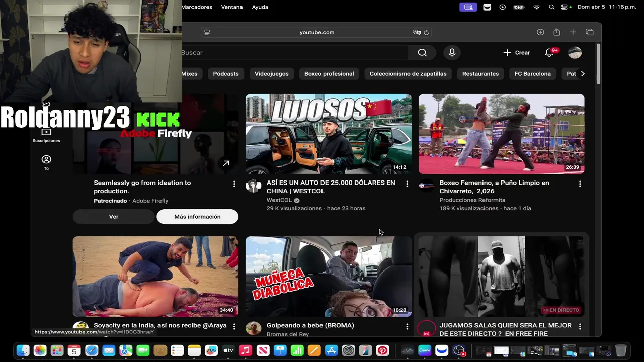Open the Ayuda menu
This screenshot has height=362, width=644.
(x=260, y=7)
